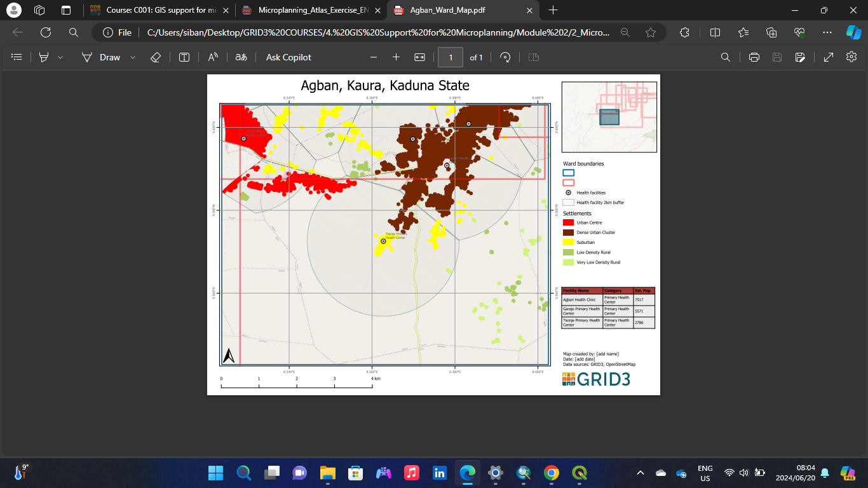Click the page number input field
The width and height of the screenshot is (868, 488).
pos(451,57)
